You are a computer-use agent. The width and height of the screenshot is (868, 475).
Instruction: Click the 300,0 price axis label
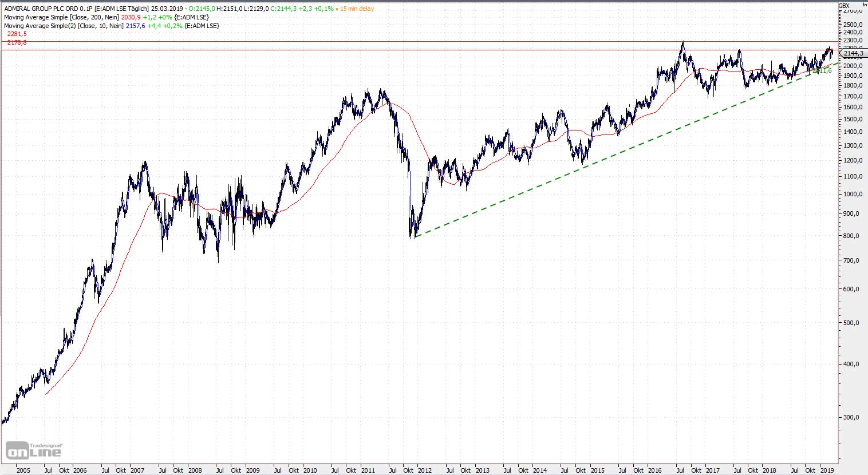[852, 417]
